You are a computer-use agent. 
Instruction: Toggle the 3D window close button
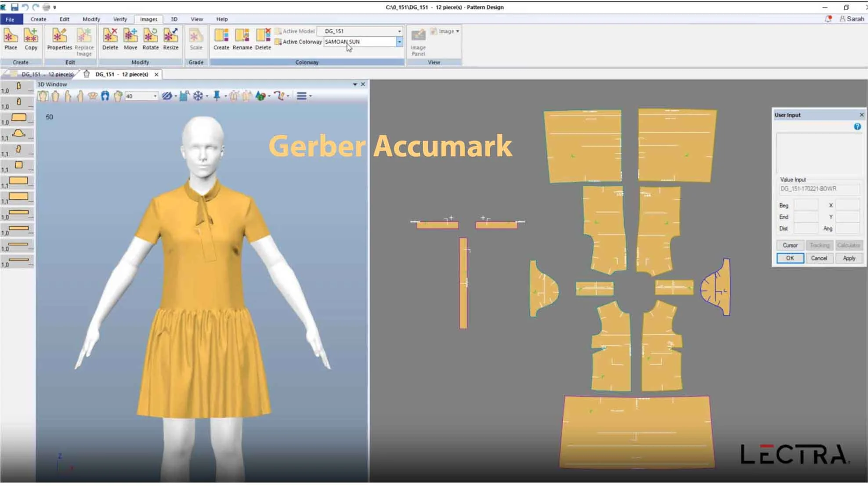click(363, 83)
